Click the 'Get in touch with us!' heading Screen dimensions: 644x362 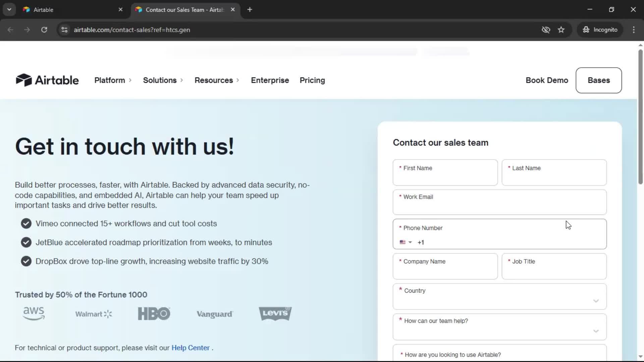[124, 146]
